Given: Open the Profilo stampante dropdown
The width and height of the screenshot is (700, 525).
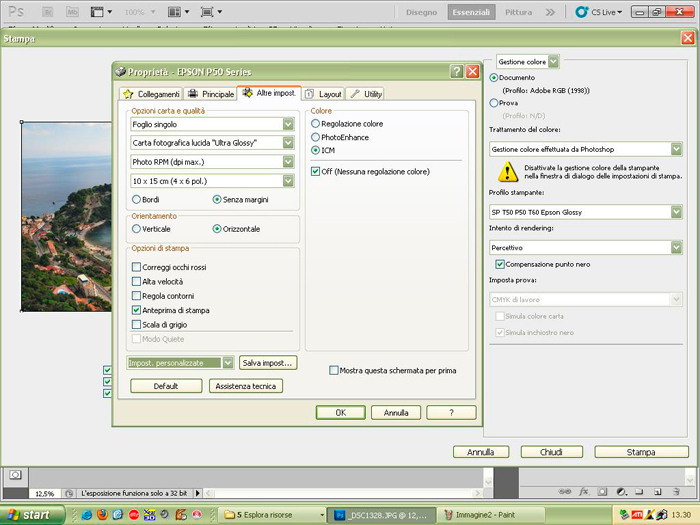Looking at the screenshot, I should (676, 212).
